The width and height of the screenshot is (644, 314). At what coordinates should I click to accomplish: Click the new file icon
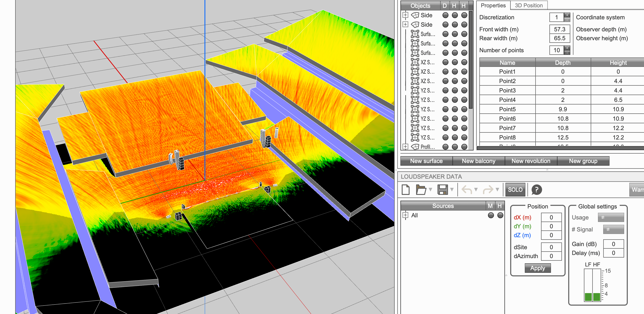[x=406, y=190]
